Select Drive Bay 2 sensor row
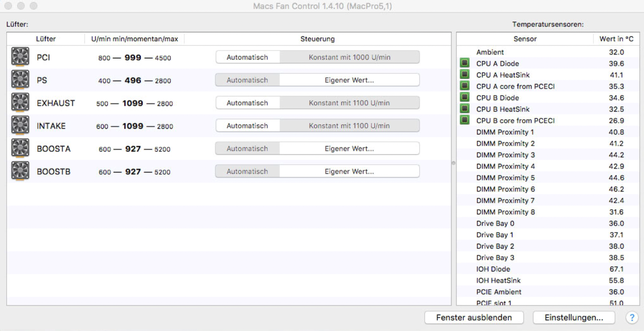The image size is (644, 331). (548, 246)
